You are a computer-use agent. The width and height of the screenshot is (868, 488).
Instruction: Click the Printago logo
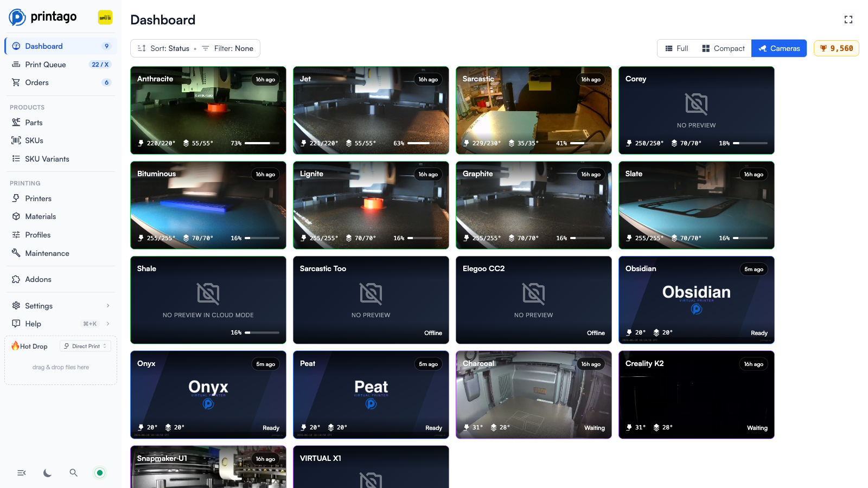43,17
